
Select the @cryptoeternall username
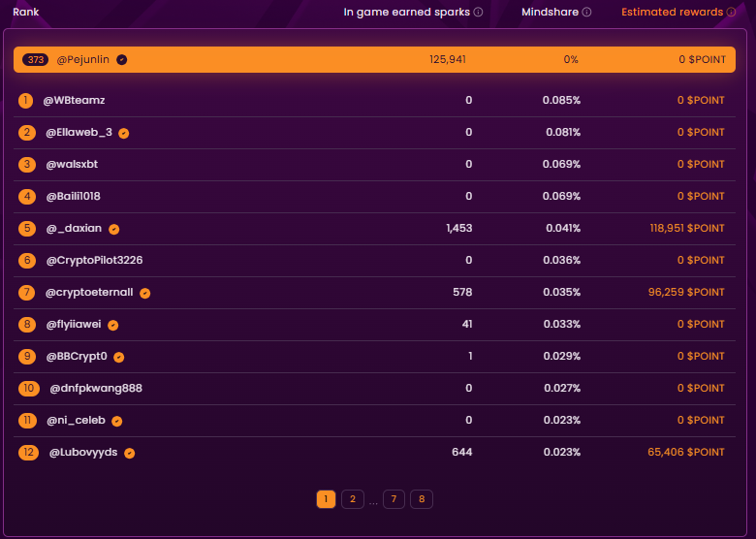(89, 292)
